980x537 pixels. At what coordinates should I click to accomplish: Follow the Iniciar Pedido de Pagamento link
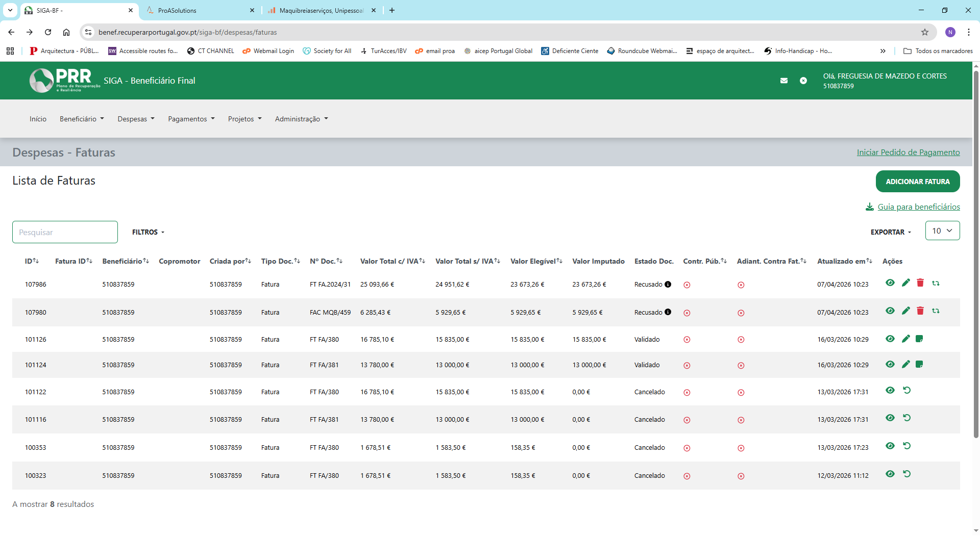pos(908,152)
